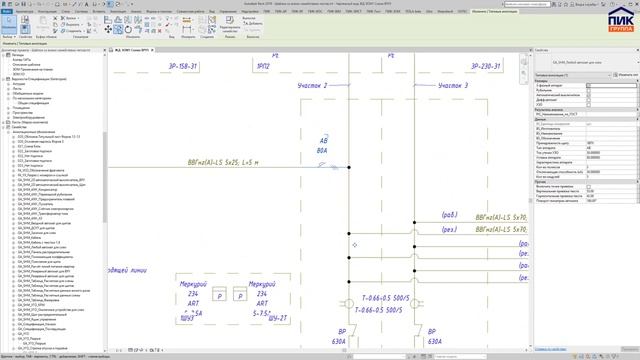This screenshot has width=640, height=360.
Task: Click the Cut to clipboard scissors icon
Action: 55,18
